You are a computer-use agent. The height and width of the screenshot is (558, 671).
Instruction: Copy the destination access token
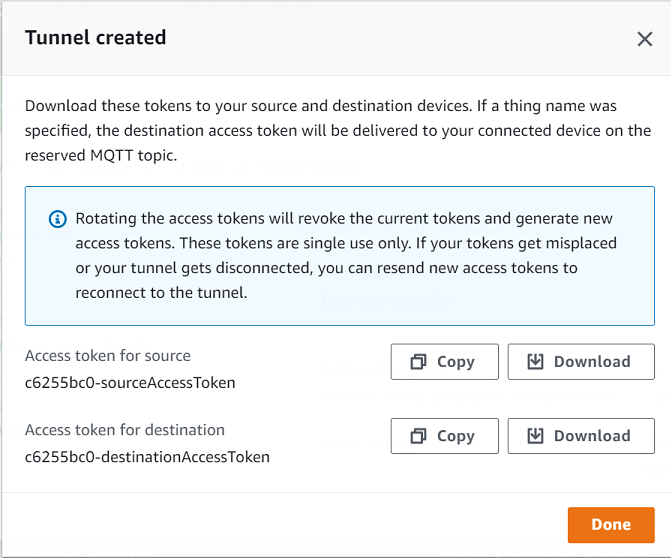click(x=444, y=436)
